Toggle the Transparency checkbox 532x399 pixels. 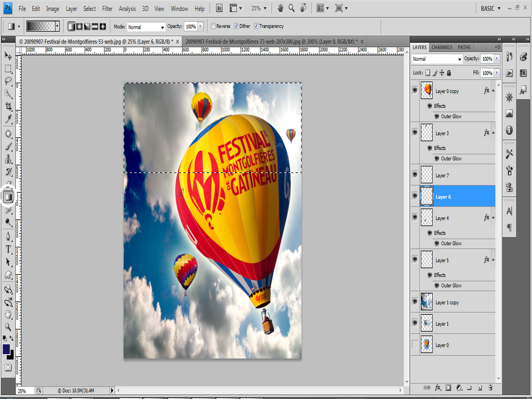256,26
